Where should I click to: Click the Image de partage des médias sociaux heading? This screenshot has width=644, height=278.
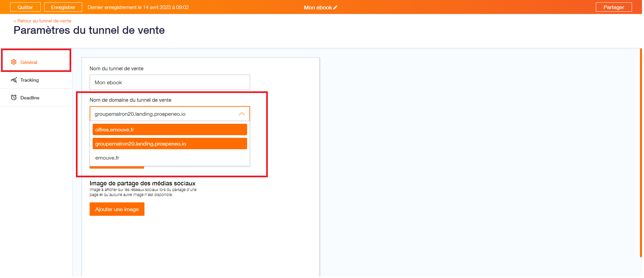(x=142, y=183)
